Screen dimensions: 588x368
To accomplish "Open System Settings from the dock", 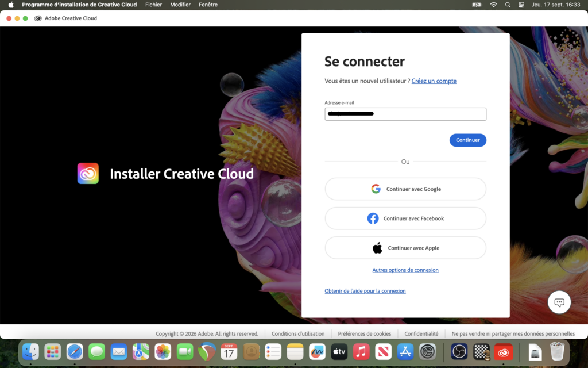I will coord(427,352).
